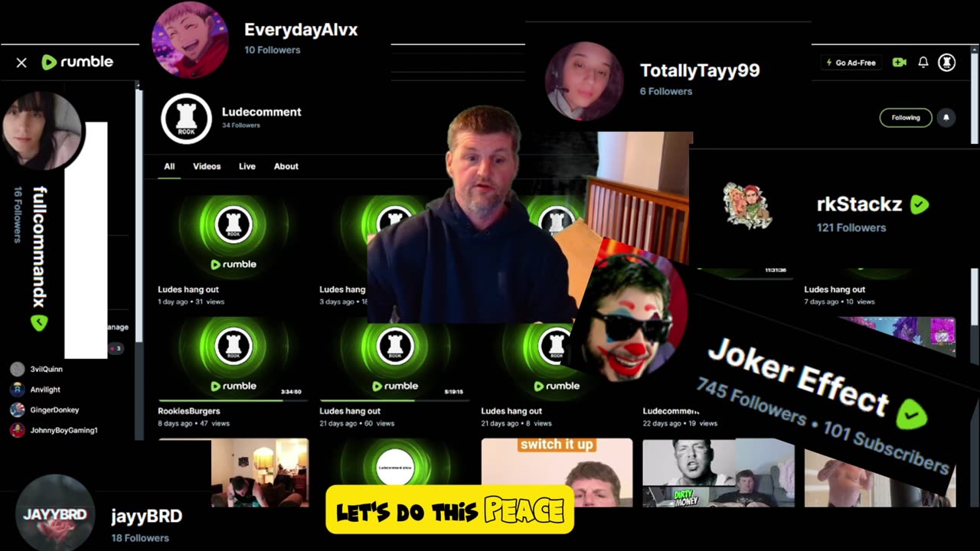Click the Ludecomment channel name

click(x=261, y=112)
